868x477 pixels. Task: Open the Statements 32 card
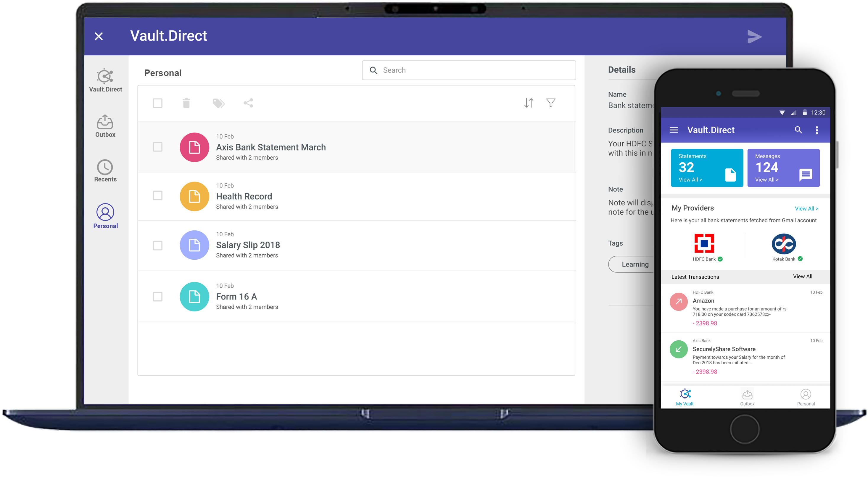point(707,168)
